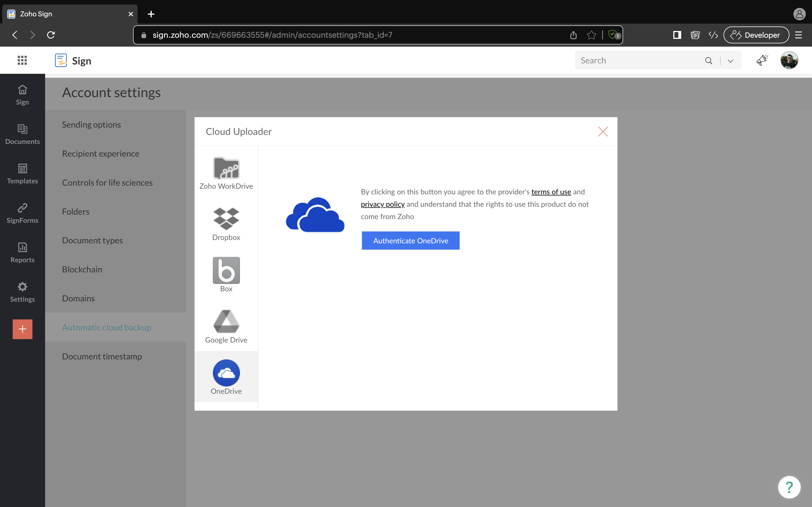Open the apps grid launcher
Image resolution: width=812 pixels, height=507 pixels.
click(22, 60)
